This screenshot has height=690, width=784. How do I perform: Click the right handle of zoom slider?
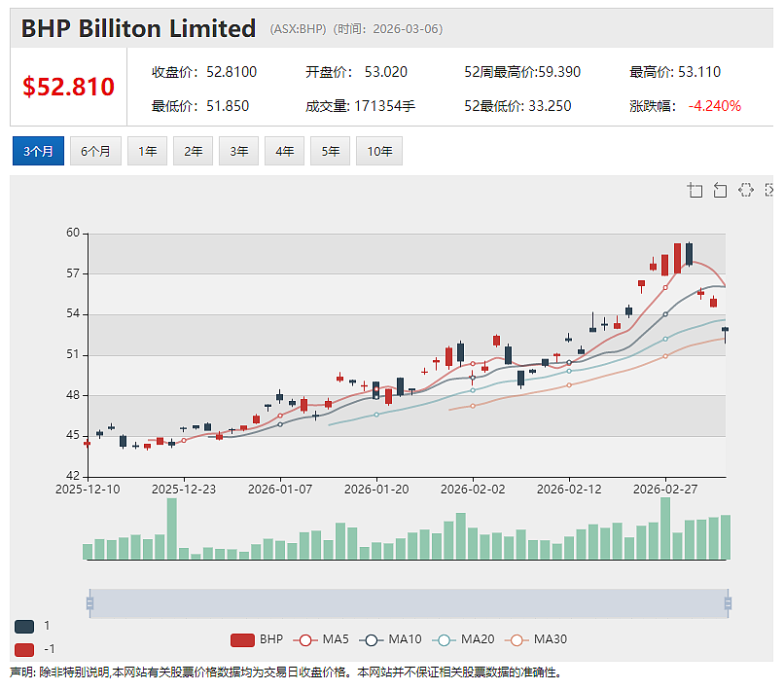[728, 603]
